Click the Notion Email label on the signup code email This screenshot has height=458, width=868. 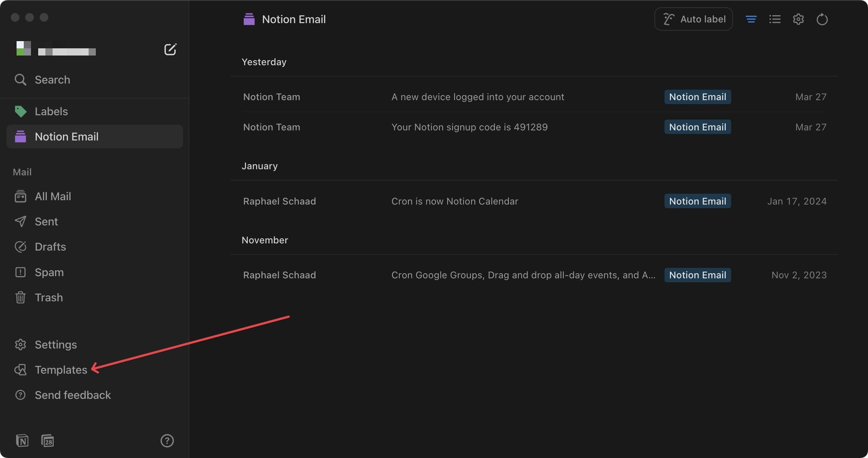click(697, 127)
